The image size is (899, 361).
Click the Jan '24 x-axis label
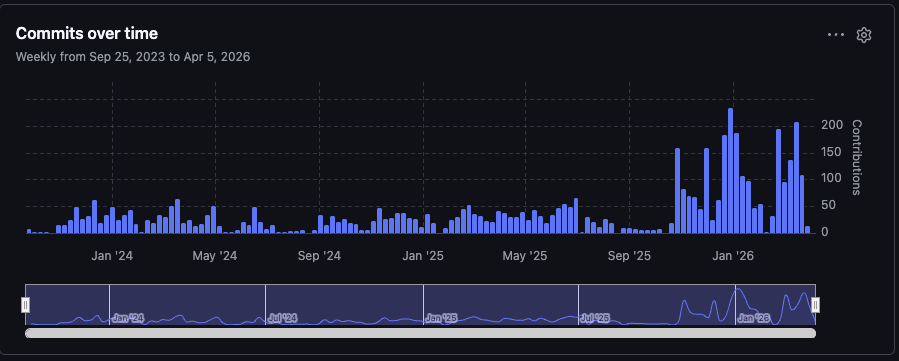[x=112, y=256]
